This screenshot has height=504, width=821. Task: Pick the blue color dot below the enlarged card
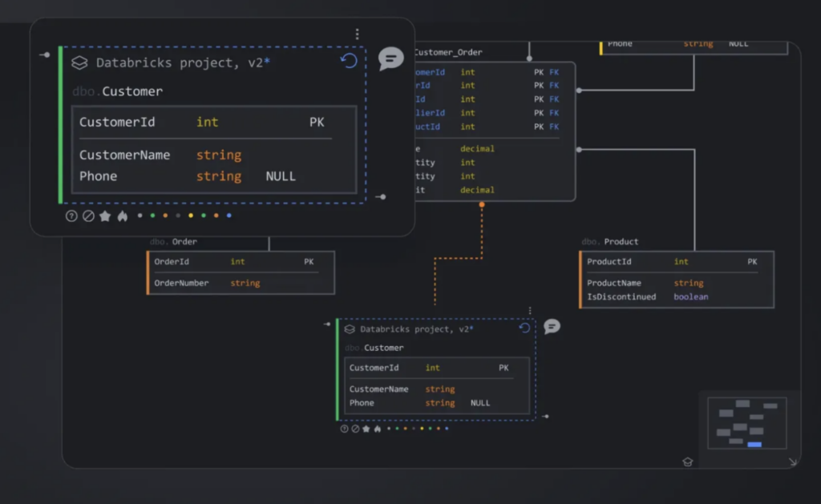click(229, 216)
